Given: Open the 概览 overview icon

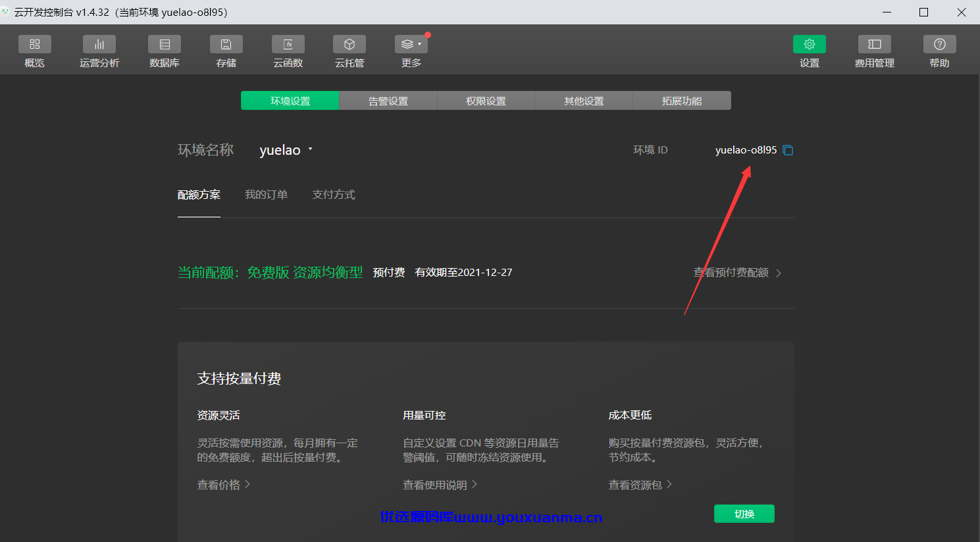Looking at the screenshot, I should [x=35, y=44].
